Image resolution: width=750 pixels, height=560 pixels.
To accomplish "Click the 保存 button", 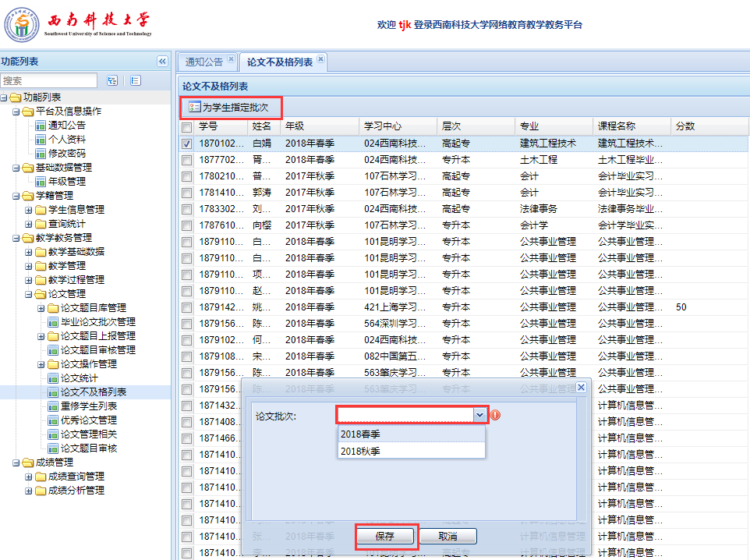I will click(x=384, y=537).
